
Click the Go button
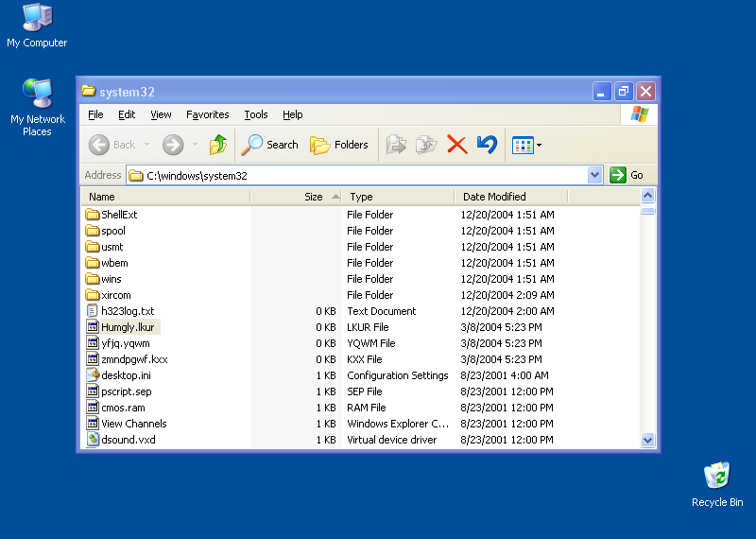point(627,175)
